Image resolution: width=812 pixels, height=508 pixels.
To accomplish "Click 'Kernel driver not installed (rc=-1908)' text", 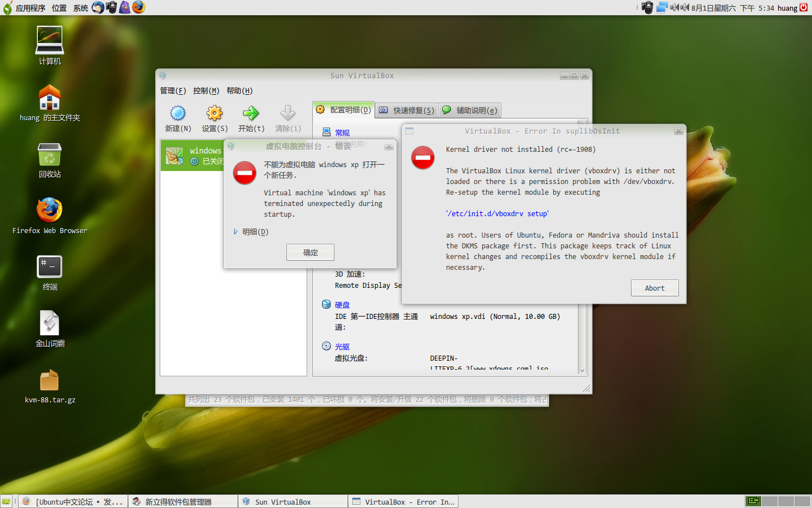I will tap(520, 150).
